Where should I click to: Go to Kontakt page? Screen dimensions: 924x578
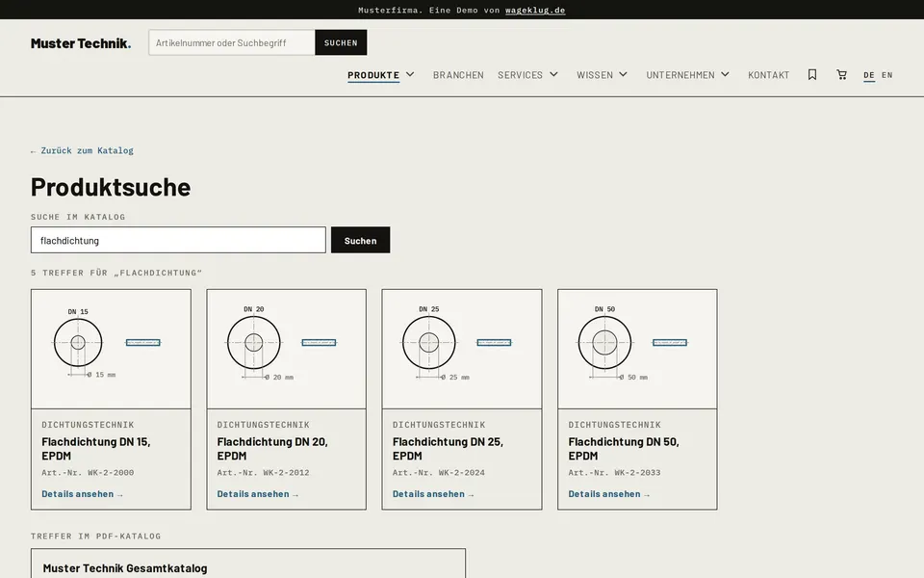(x=768, y=75)
